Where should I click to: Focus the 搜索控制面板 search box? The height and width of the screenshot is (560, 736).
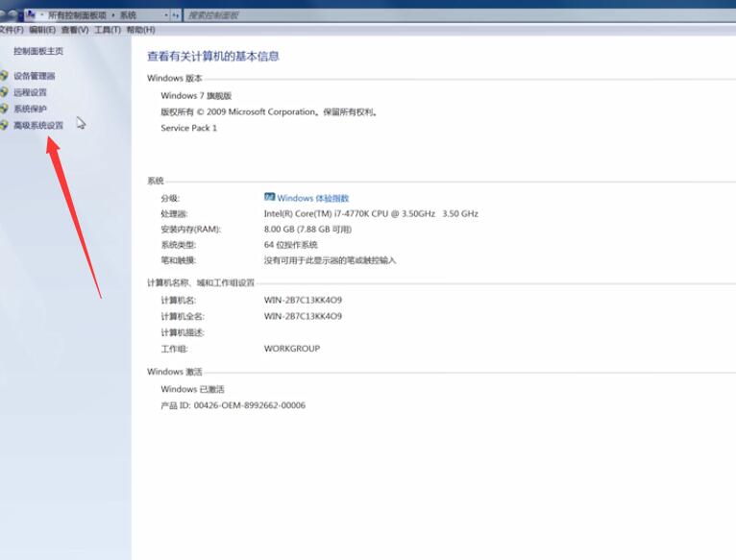tap(460, 15)
